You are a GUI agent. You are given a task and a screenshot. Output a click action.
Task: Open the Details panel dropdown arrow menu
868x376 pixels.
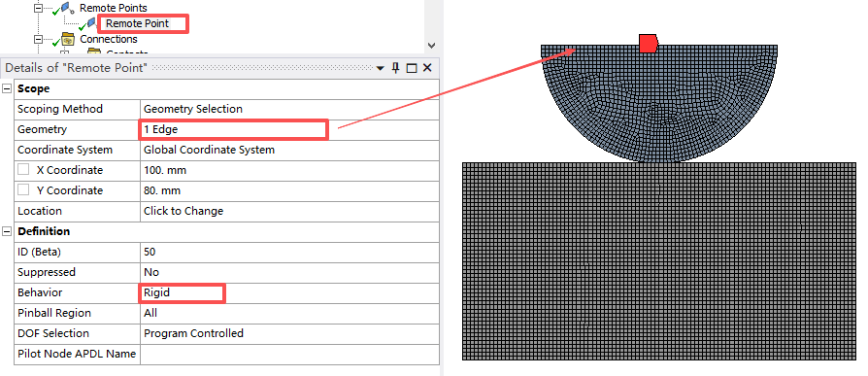tap(380, 68)
